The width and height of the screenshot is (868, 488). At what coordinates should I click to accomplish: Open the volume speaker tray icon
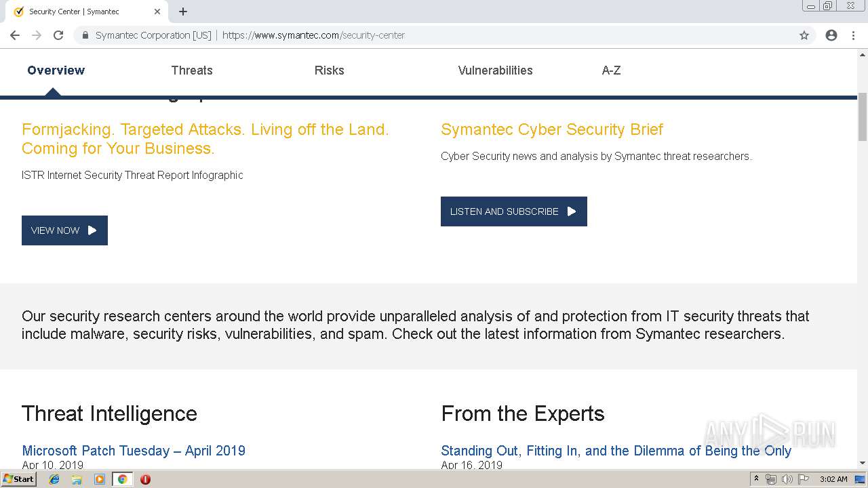click(x=787, y=479)
